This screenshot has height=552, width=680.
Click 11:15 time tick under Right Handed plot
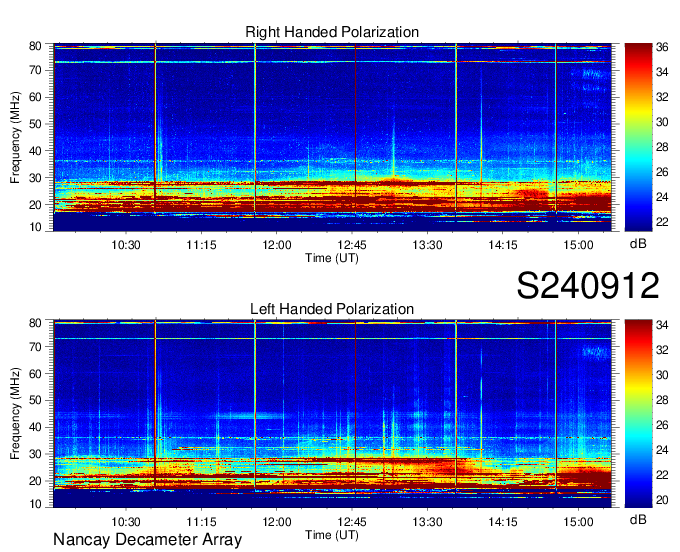201,245
